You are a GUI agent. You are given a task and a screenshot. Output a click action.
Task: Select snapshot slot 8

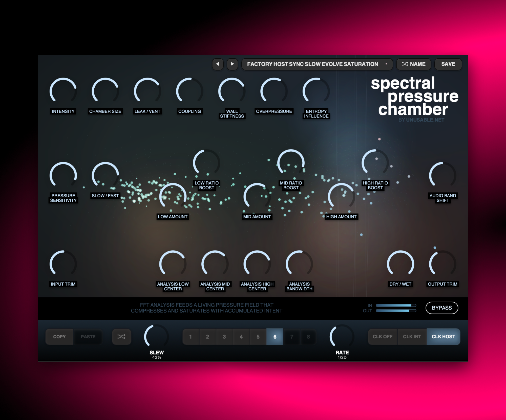click(x=308, y=337)
